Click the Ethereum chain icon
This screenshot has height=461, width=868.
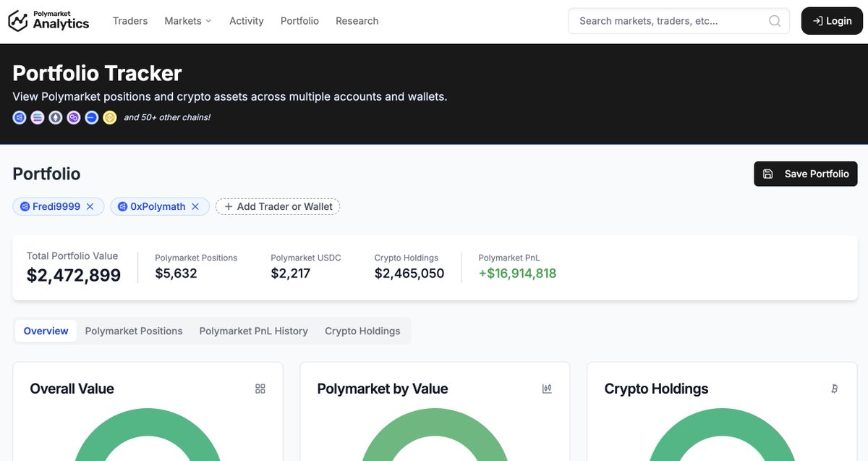pyautogui.click(x=55, y=117)
